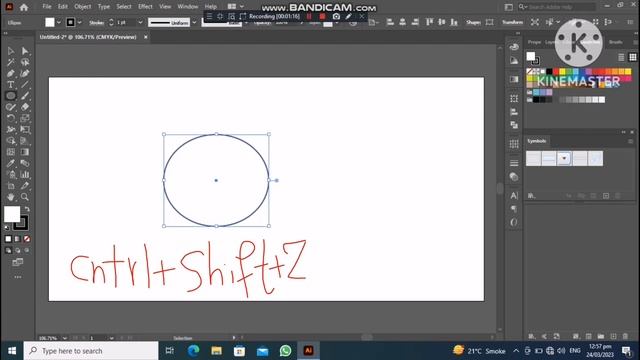Viewport: 640px width, 360px height.
Task: Select the Scale tool
Action: [x=25, y=118]
